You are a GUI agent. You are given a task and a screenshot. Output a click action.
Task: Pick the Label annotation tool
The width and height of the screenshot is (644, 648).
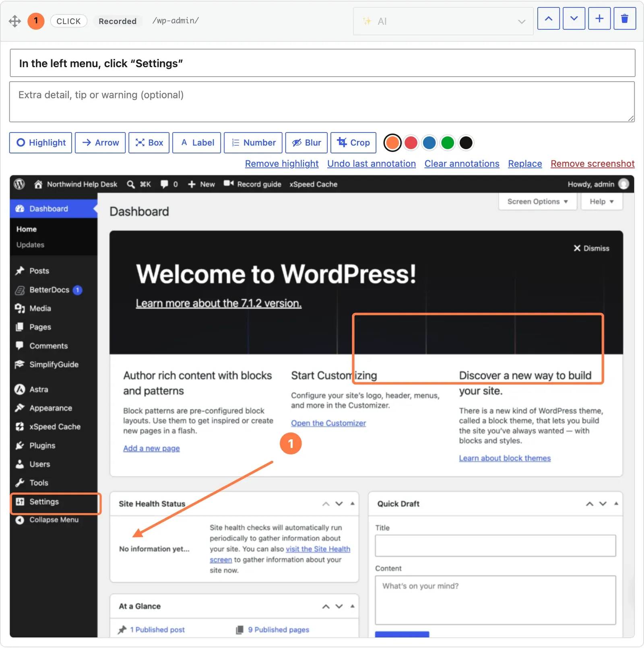(196, 143)
